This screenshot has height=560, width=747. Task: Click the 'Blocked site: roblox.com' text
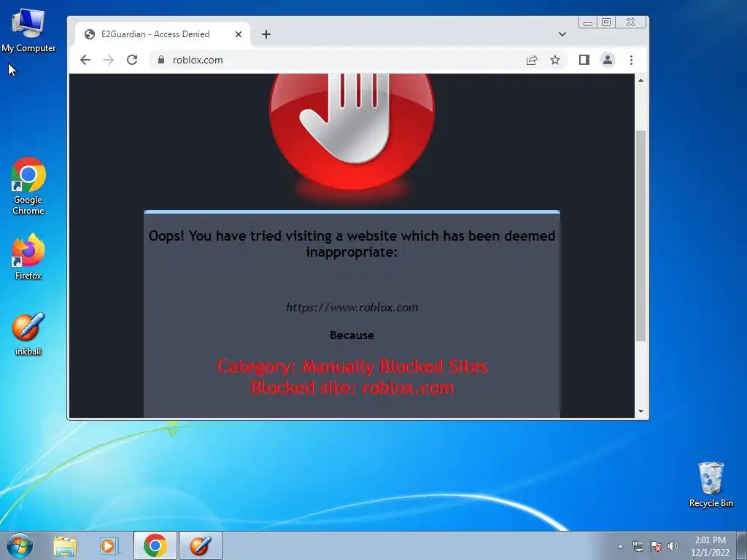(352, 388)
